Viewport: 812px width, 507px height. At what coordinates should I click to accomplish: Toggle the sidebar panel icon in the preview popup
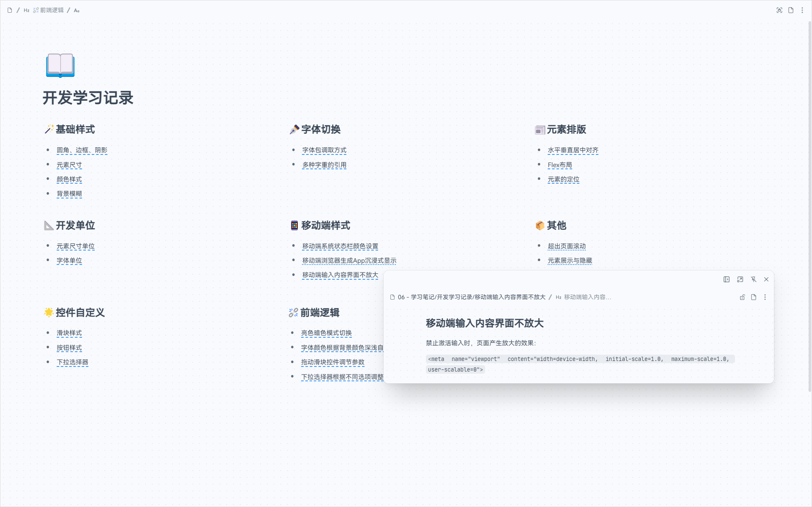[726, 279]
